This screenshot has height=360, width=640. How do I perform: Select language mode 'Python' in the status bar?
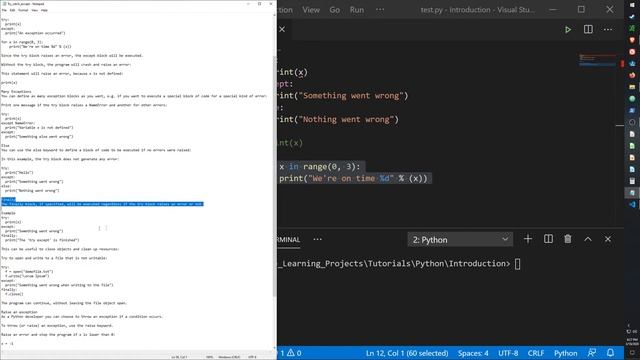click(565, 353)
